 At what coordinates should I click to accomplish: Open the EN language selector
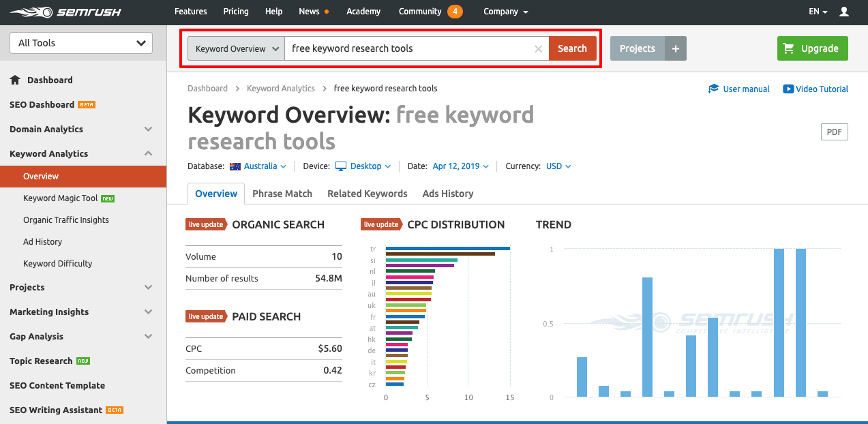click(818, 12)
